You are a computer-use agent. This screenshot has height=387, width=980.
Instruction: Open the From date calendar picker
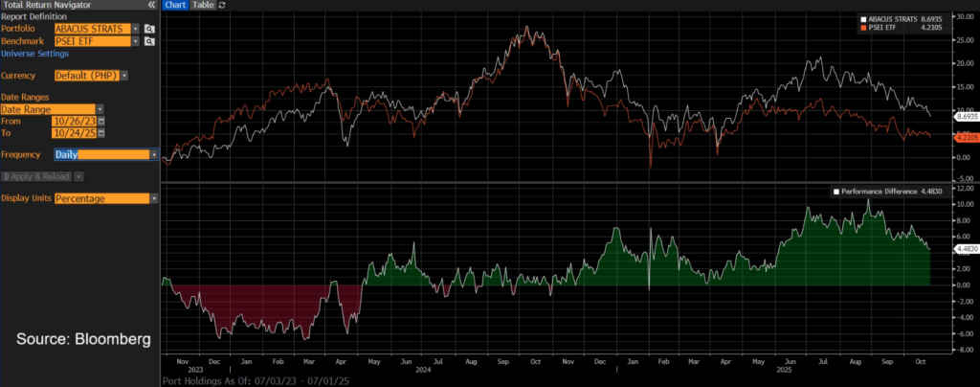tap(101, 121)
